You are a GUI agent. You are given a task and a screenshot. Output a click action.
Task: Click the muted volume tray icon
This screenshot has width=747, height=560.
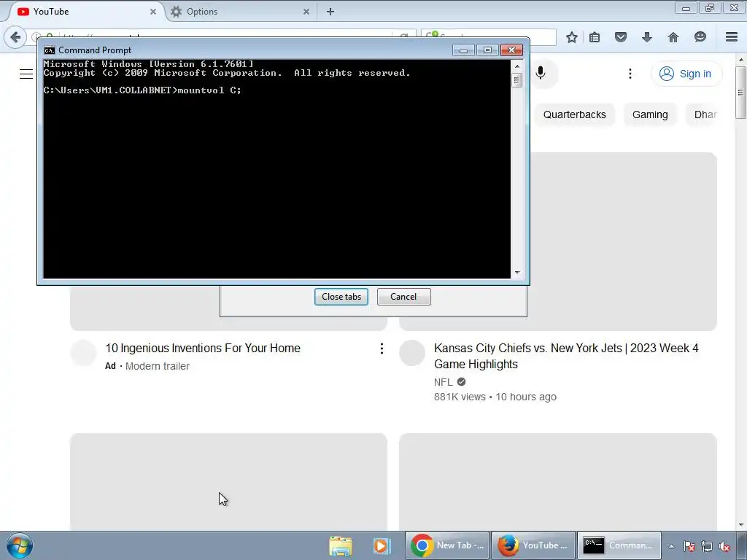tap(724, 547)
